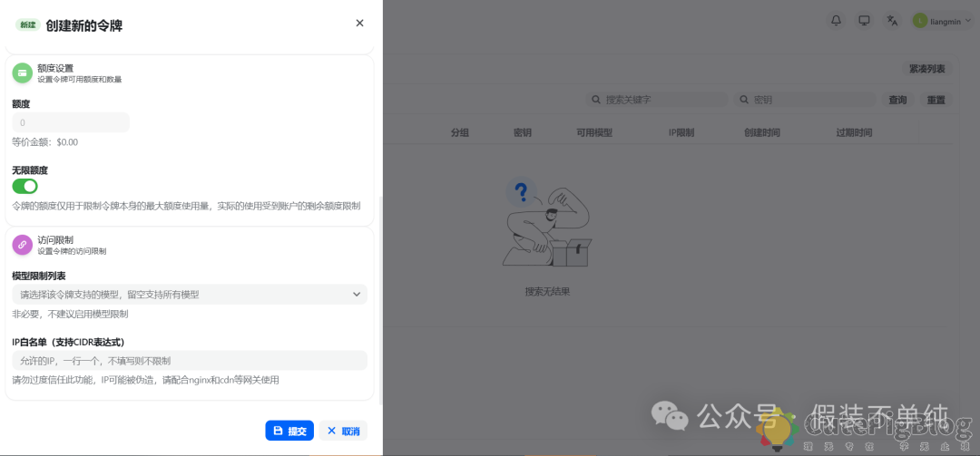Viewport: 980px width, 456px height.
Task: Click the 重置 reset button
Action: pos(936,100)
